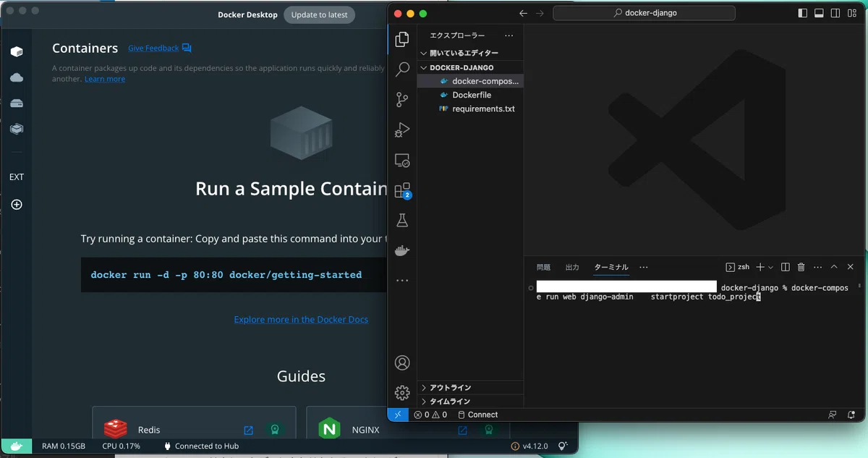Select the Source Control icon
This screenshot has width=868, height=458.
click(402, 100)
